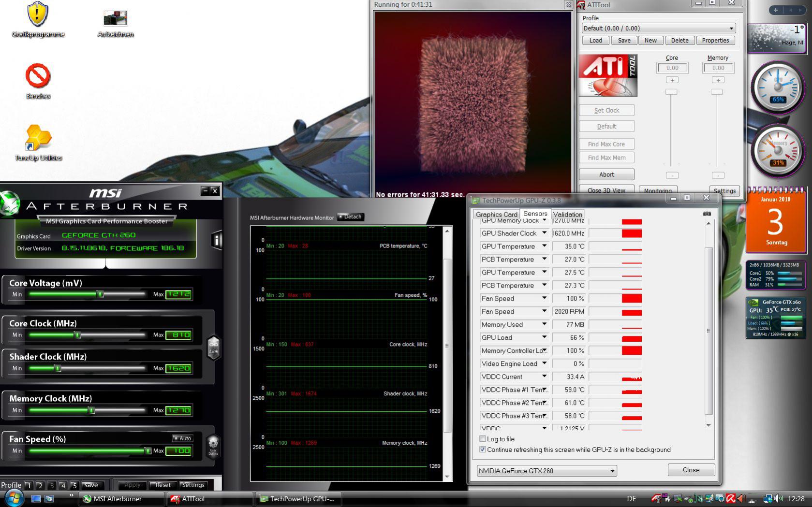
Task: Click the Abort button in ATITool
Action: [x=606, y=174]
